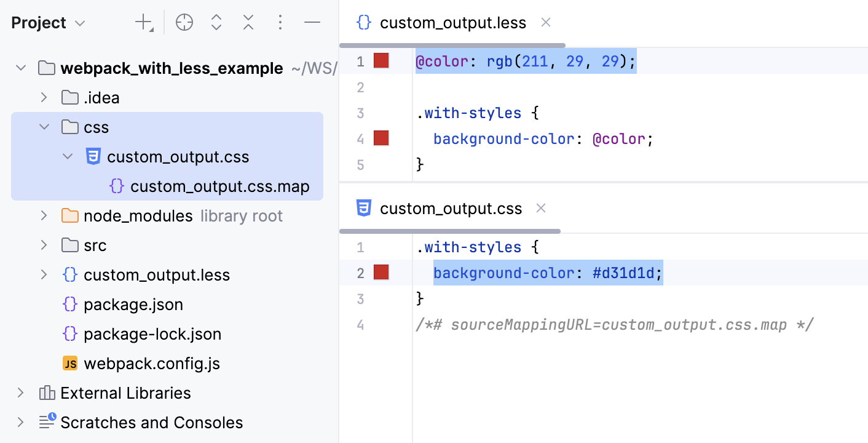Open the More actions kebab icon
The height and width of the screenshot is (443, 868).
tap(280, 22)
